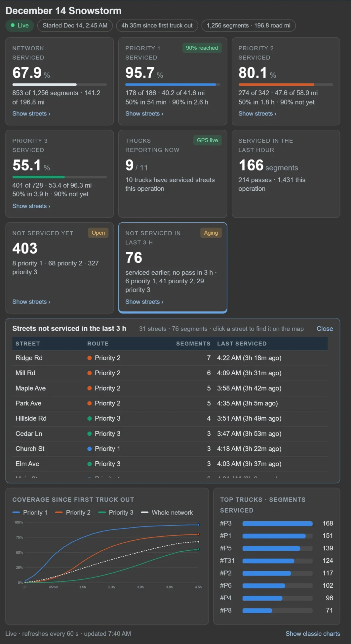Open Show streets in Priority 3 card
This screenshot has width=351, height=644.
pos(31,206)
